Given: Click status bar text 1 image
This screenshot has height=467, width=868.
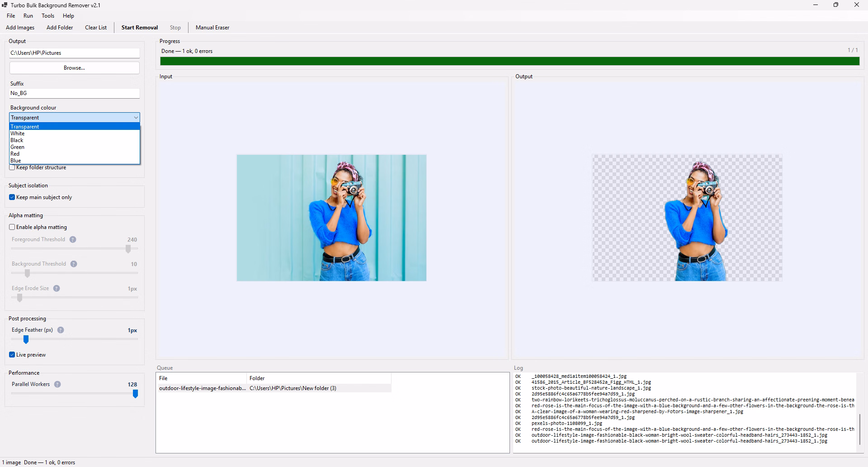Looking at the screenshot, I should tap(11, 462).
